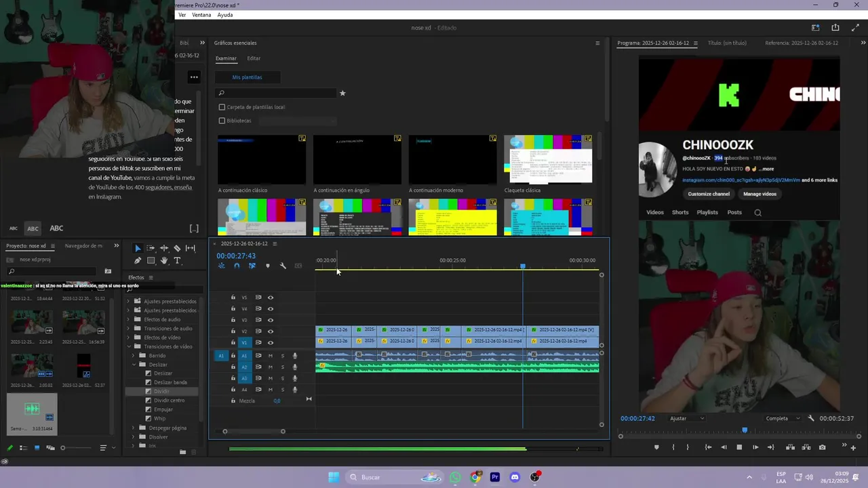Click Add Marker in Program monitor

(x=656, y=447)
